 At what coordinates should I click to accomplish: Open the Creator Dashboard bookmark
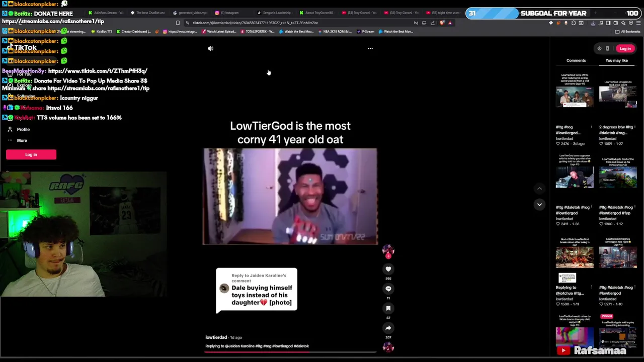click(x=133, y=32)
